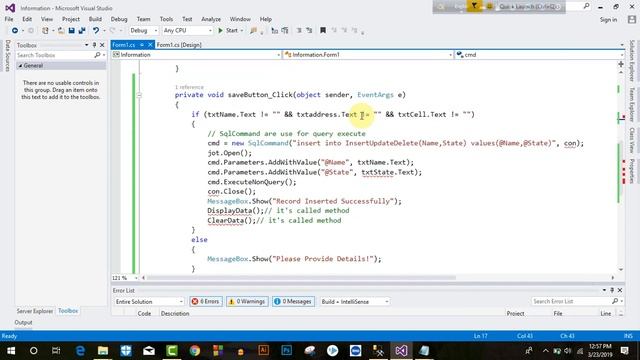This screenshot has height=360, width=640.
Task: Open the Build + IntelliSense dropdown
Action: (x=355, y=302)
